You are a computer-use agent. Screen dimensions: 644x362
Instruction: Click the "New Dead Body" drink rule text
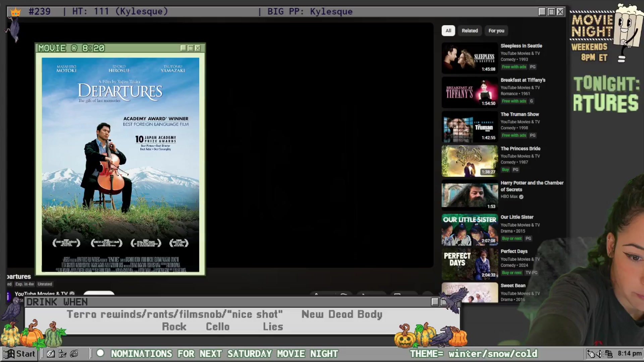pos(342,314)
